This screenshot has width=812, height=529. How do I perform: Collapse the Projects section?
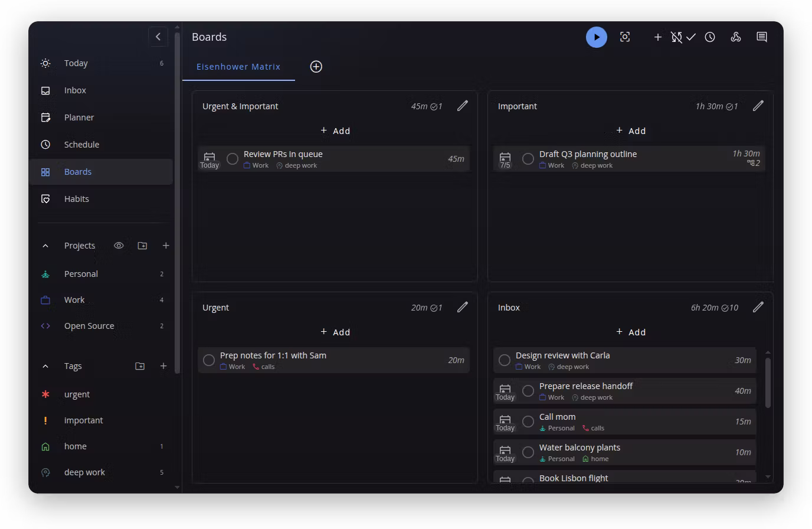45,246
